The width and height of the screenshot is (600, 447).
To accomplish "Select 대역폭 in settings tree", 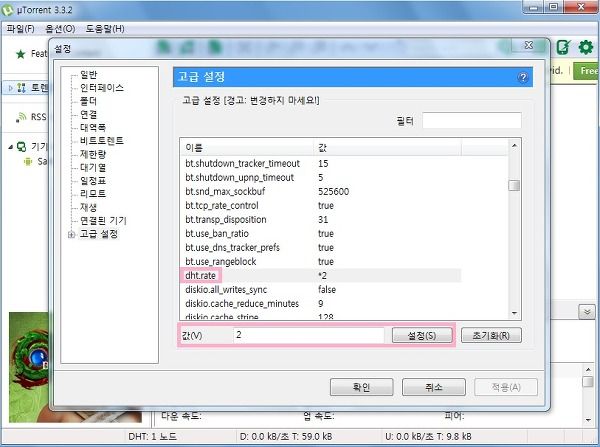I will point(93,128).
